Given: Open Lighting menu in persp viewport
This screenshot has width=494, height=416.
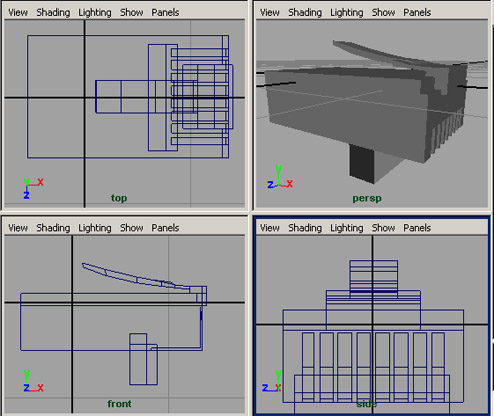Looking at the screenshot, I should coord(347,13).
